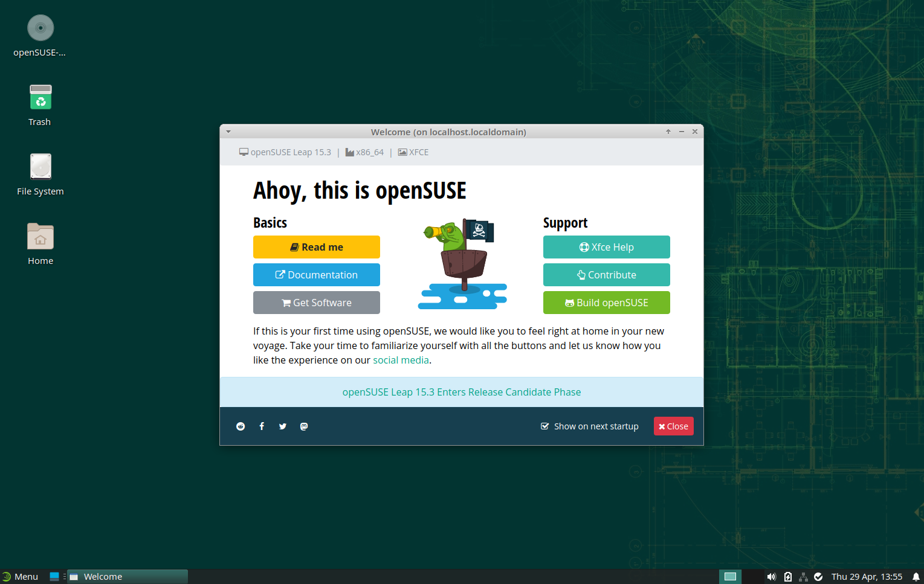Open the Leap 15.3 Release Candidate announcement
Viewport: 924px width, 584px height.
pyautogui.click(x=461, y=392)
